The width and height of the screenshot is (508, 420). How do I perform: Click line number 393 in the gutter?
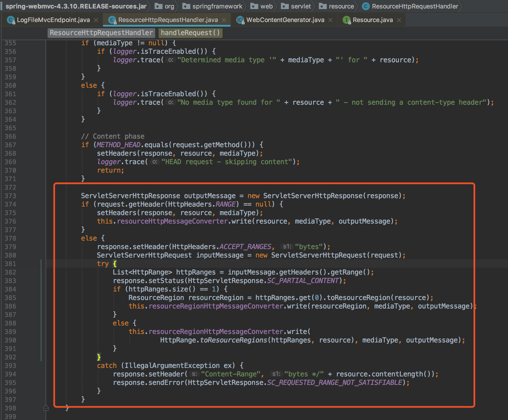point(10,366)
